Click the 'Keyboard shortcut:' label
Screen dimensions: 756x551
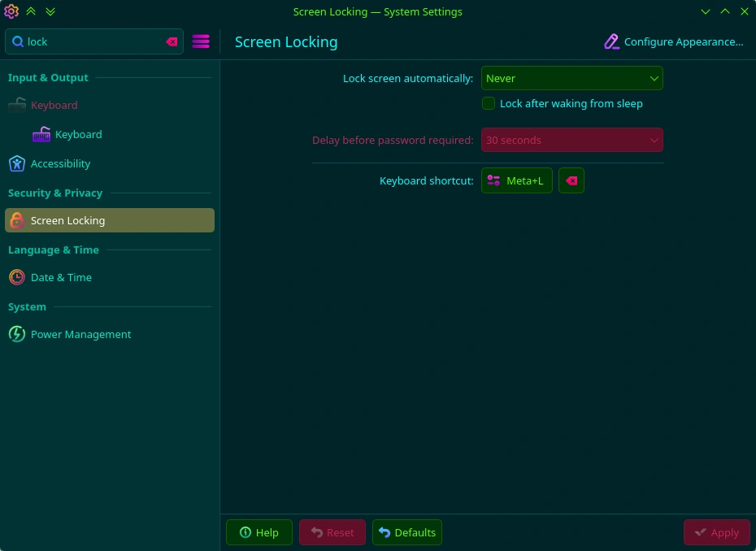426,180
